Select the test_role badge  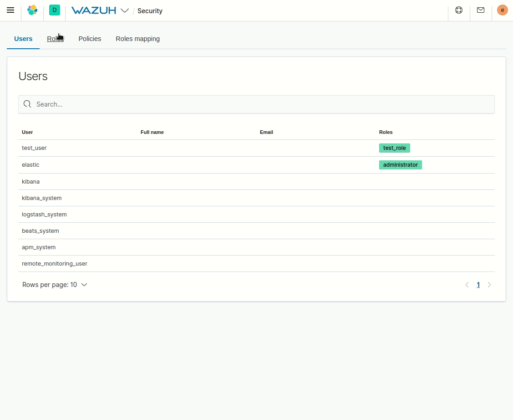pyautogui.click(x=394, y=148)
